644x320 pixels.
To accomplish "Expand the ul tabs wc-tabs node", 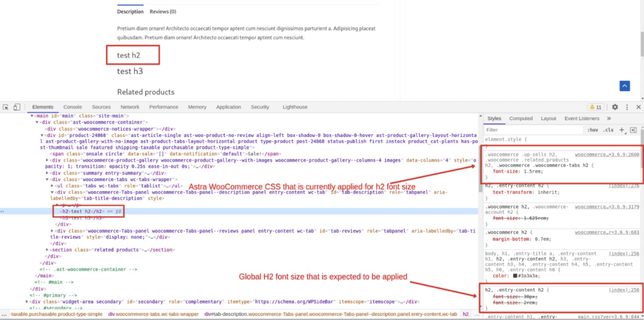I will [52, 186].
